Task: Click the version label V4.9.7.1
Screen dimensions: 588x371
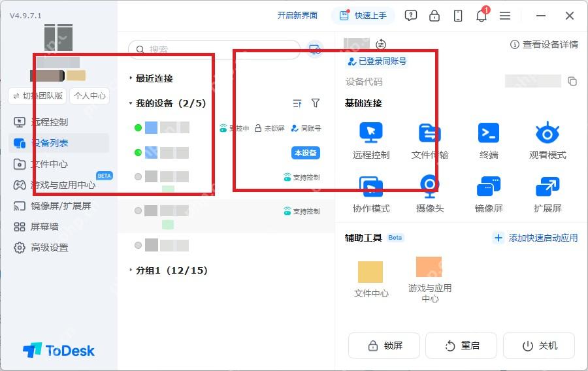Action: point(25,16)
